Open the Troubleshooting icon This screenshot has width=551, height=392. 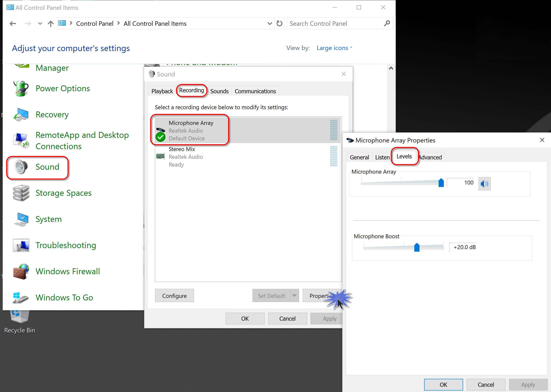21,245
